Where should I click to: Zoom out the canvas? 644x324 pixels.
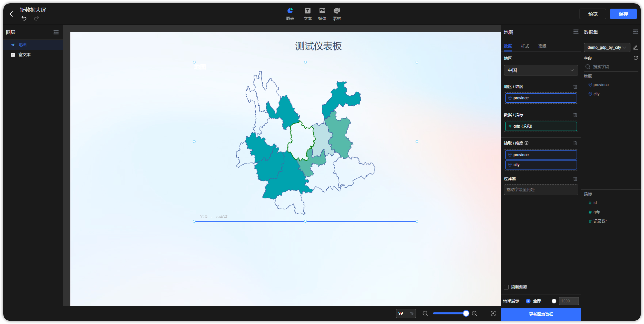click(x=425, y=313)
